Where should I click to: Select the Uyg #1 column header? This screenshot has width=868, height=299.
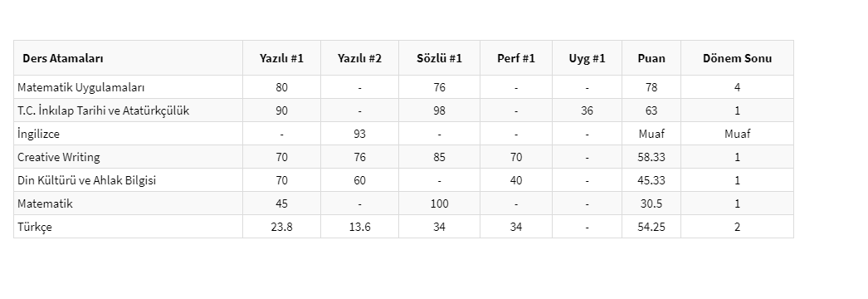pyautogui.click(x=587, y=58)
